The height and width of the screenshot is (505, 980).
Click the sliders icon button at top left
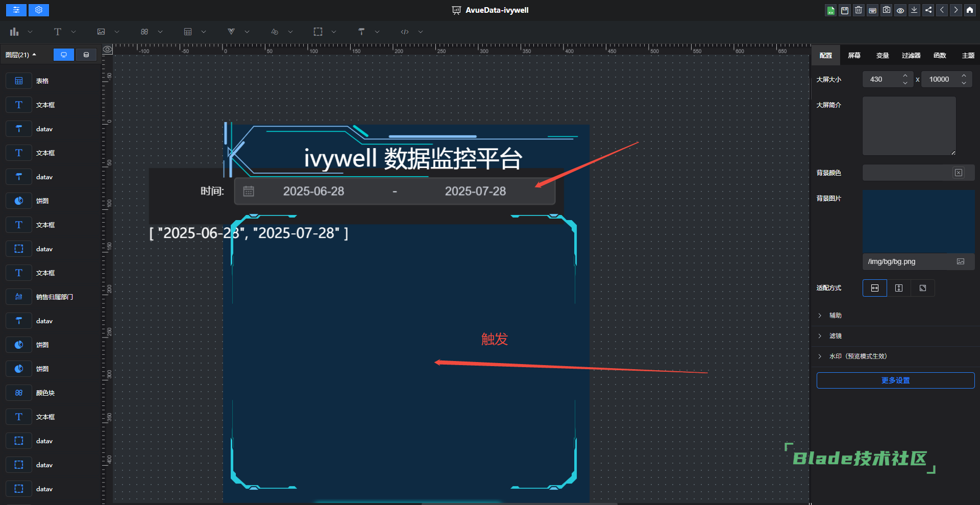pos(16,10)
